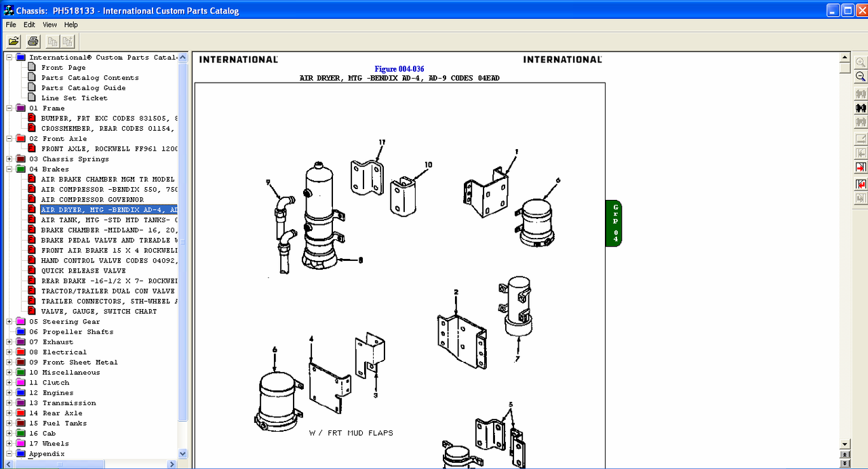Click the bottom greyed navigation icon
Viewport: 868px width, 469px height.
pyautogui.click(x=861, y=198)
